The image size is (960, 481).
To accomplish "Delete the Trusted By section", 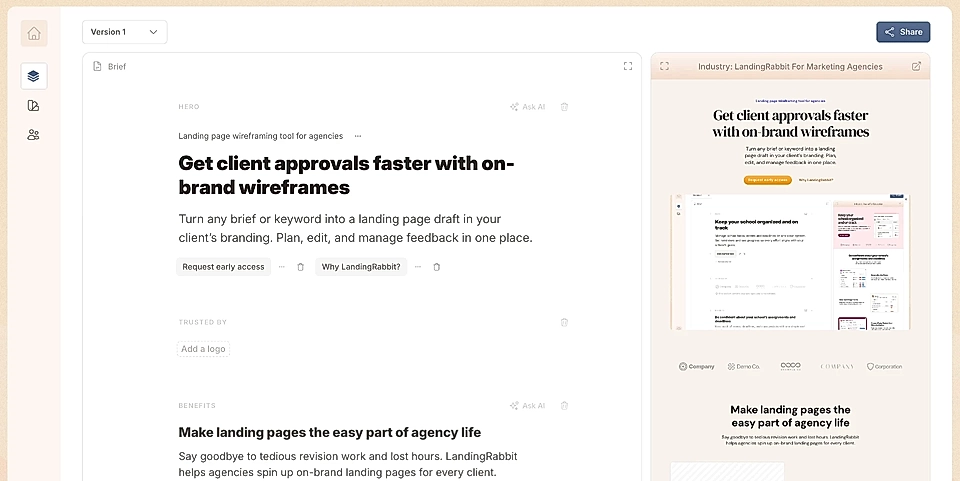I will [564, 322].
